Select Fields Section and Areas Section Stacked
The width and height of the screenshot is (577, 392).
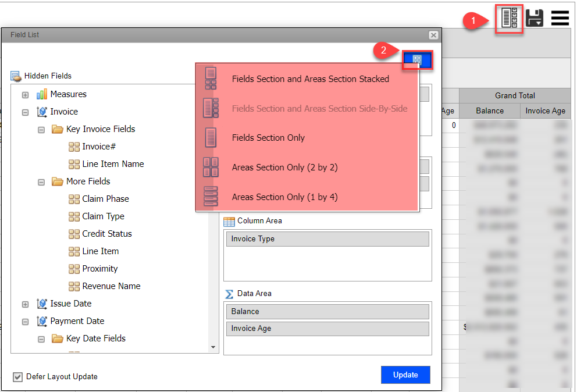(310, 79)
